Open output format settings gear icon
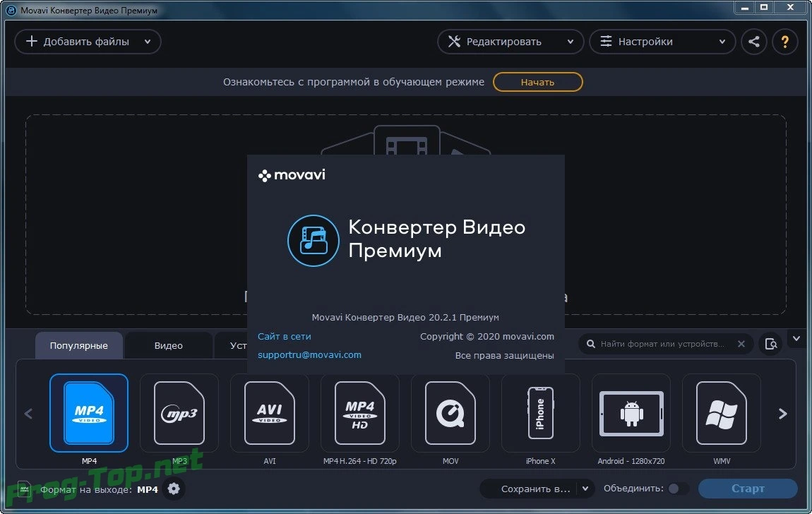 tap(174, 489)
